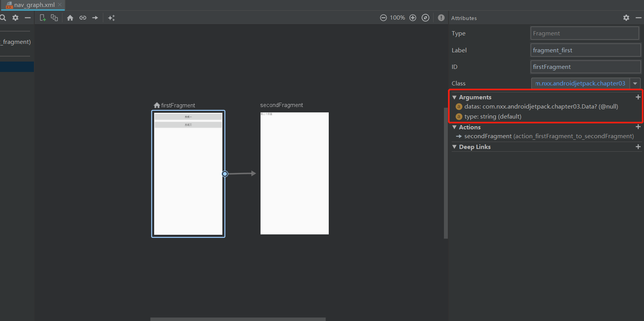This screenshot has height=321, width=644.
Task: Click the Add Action arrow icon
Action: (95, 18)
